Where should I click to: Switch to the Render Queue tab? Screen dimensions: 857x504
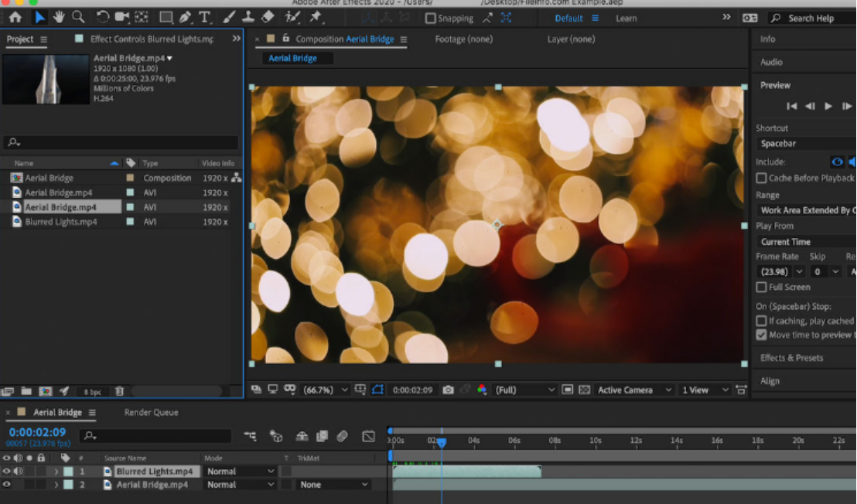pos(151,412)
